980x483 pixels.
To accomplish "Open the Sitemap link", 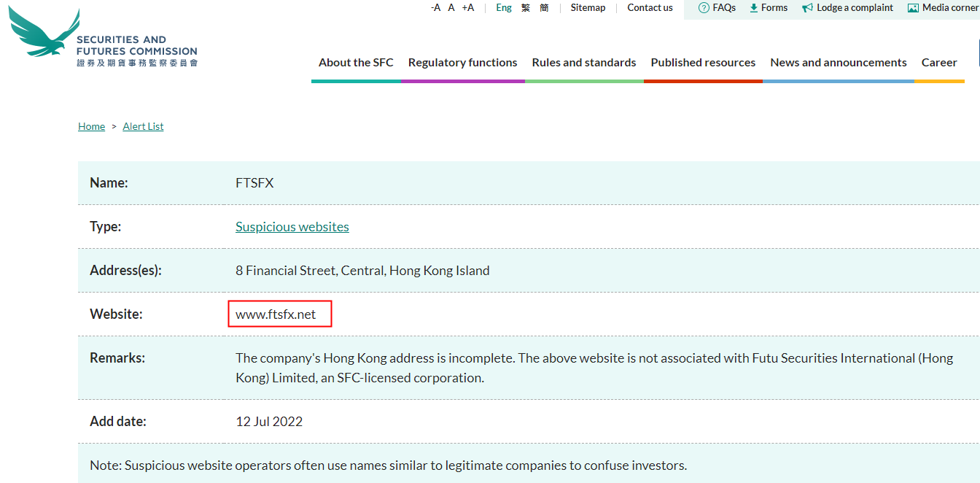I will point(588,7).
